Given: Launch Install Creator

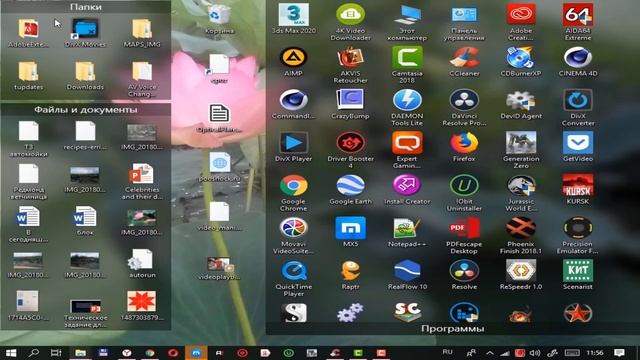Looking at the screenshot, I should coord(407,185).
